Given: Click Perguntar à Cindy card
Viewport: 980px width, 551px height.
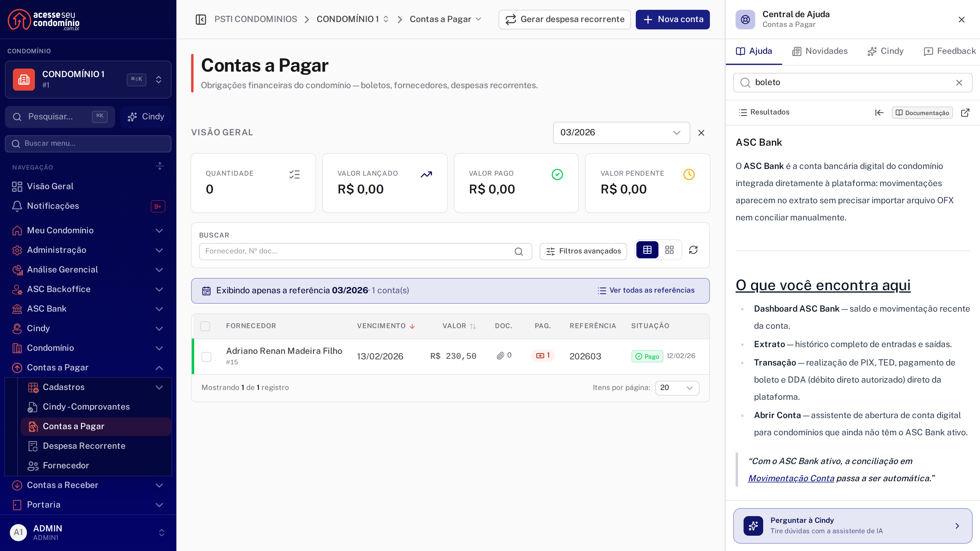Looking at the screenshot, I should point(853,526).
